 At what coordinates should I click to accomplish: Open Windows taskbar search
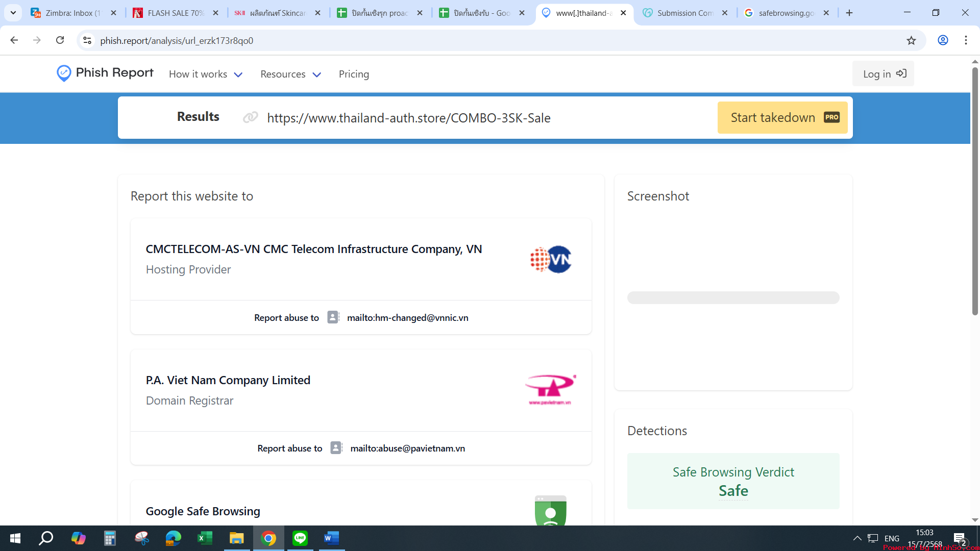46,538
